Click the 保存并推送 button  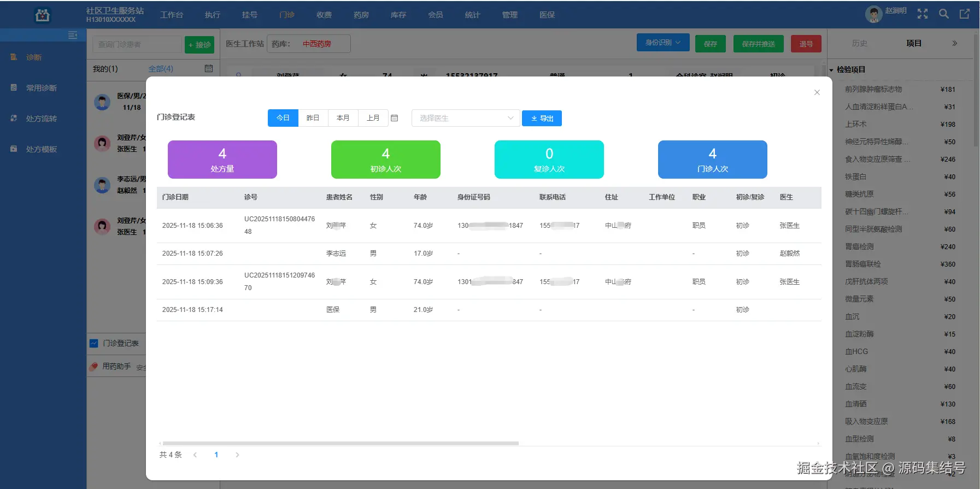click(759, 44)
